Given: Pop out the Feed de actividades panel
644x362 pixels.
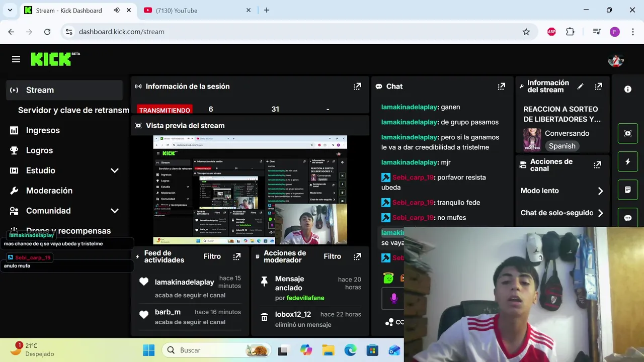Looking at the screenshot, I should [237, 256].
